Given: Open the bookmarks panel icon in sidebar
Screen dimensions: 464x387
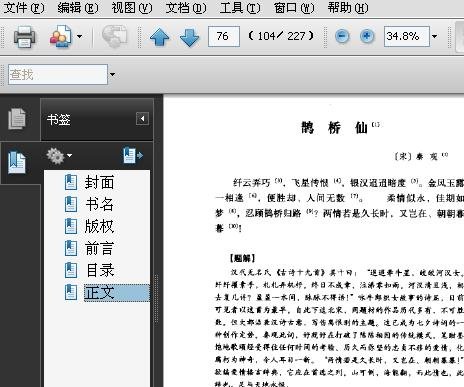Looking at the screenshot, I should click(17, 162).
